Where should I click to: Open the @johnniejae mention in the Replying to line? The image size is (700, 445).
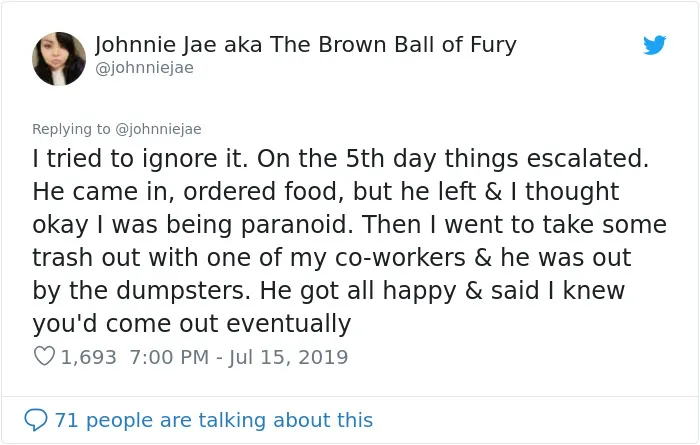pyautogui.click(x=158, y=129)
